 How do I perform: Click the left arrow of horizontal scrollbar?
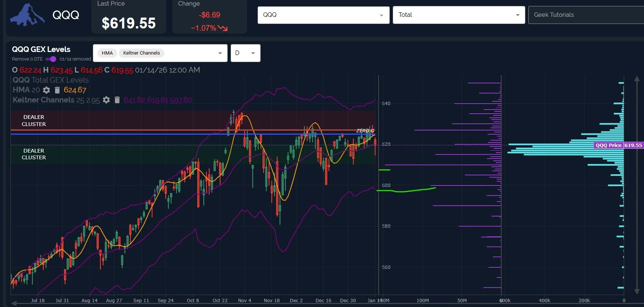(x=14, y=303)
